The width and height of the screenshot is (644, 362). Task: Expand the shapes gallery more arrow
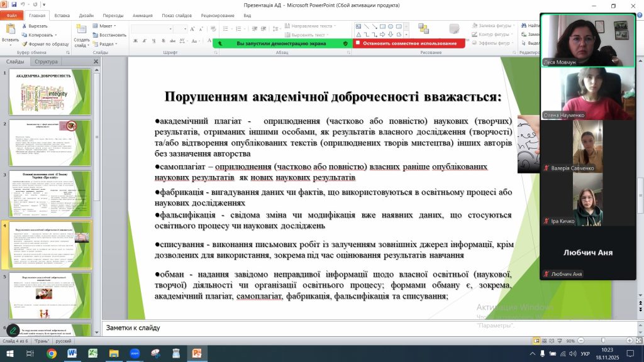pos(407,35)
